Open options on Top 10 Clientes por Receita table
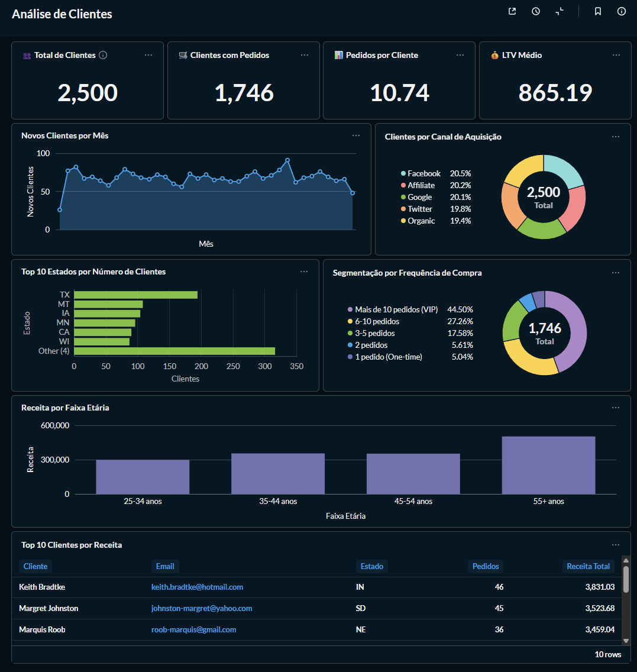This screenshot has height=672, width=637. [615, 544]
